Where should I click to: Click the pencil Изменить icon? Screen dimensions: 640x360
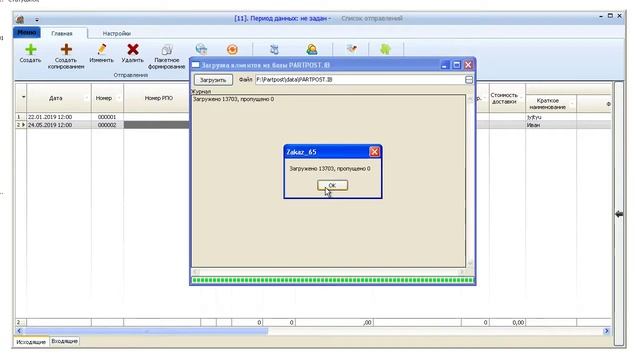coord(102,50)
